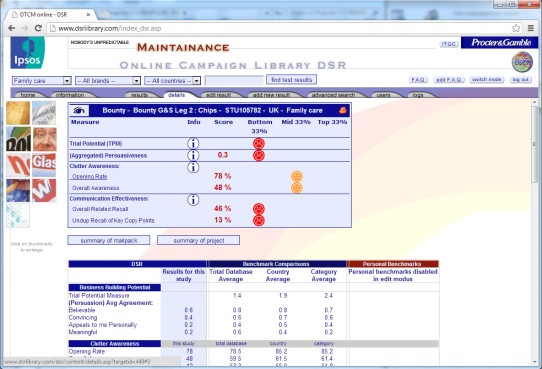
Task: Open summary of mailpack
Action: (x=109, y=240)
